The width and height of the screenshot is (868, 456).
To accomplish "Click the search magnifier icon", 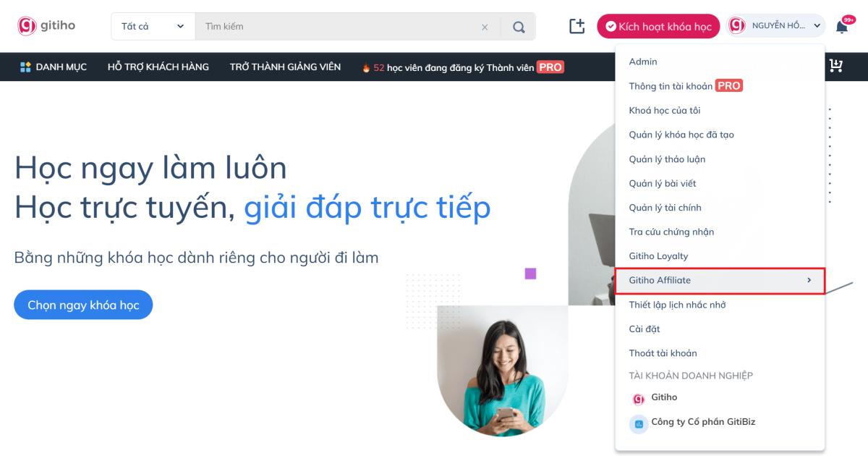I will [518, 25].
